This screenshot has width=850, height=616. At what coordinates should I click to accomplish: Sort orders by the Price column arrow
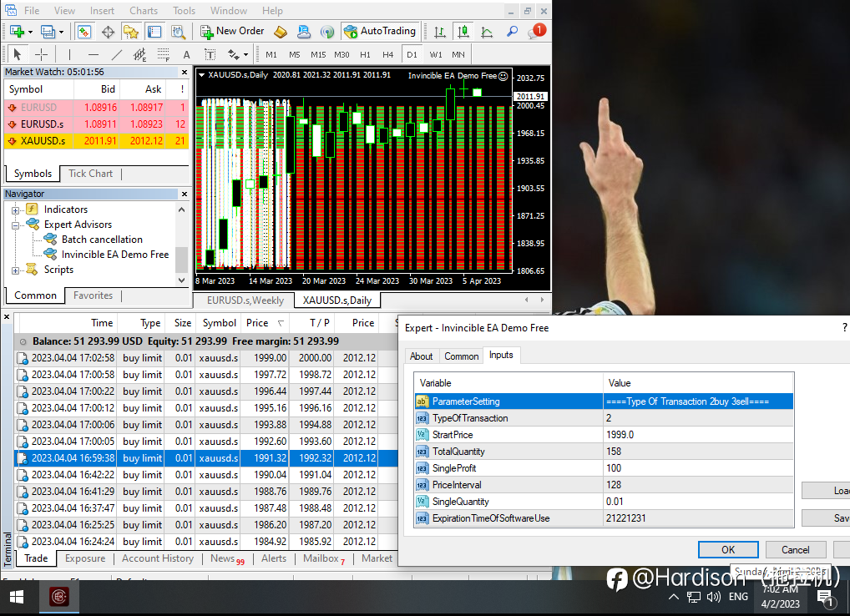pyautogui.click(x=281, y=323)
